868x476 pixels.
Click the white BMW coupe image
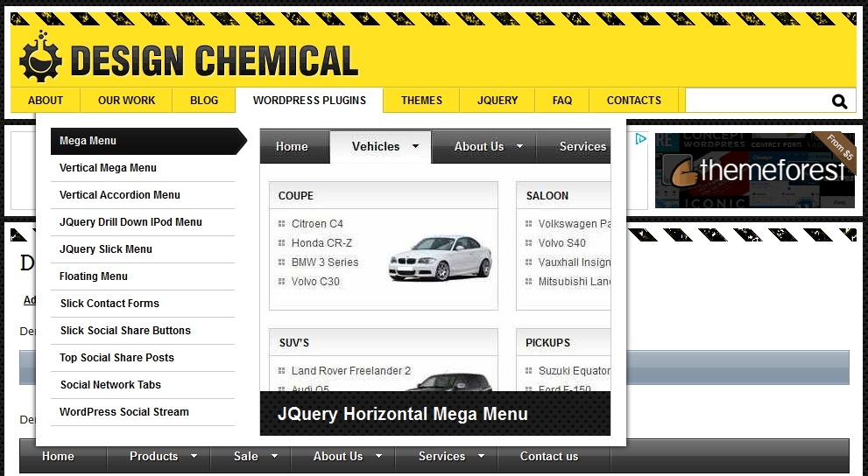pyautogui.click(x=440, y=257)
